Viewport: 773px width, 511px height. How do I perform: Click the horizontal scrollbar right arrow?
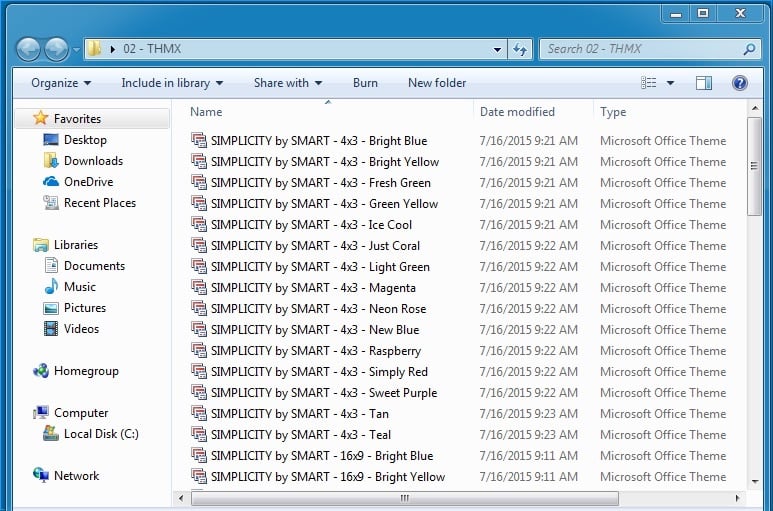(x=737, y=498)
